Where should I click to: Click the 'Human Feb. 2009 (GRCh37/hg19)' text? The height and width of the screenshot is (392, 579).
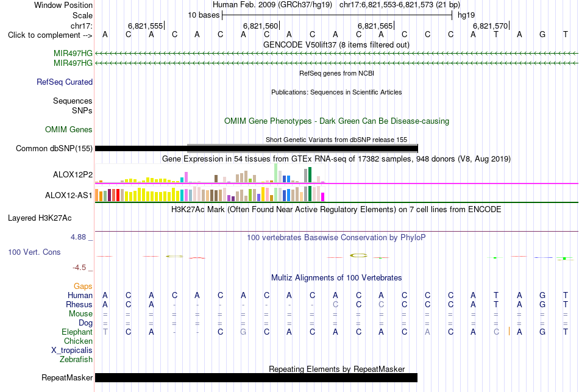pyautogui.click(x=272, y=5)
